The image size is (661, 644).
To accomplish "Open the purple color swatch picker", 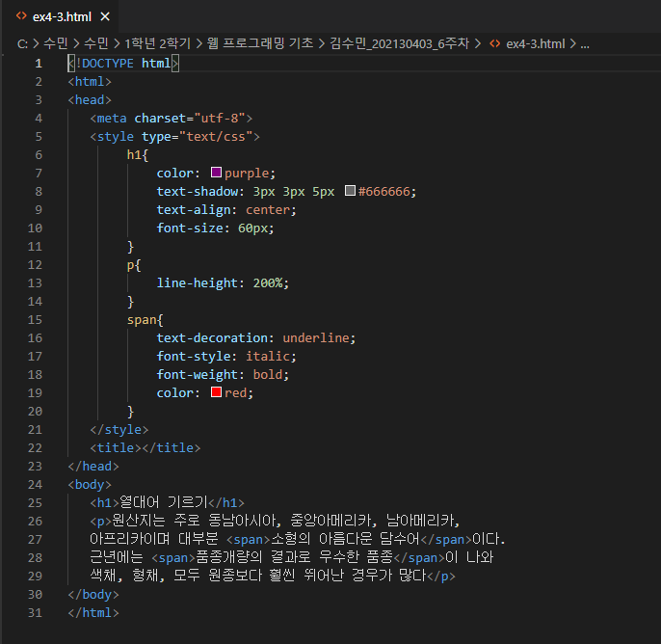I will 216,172.
